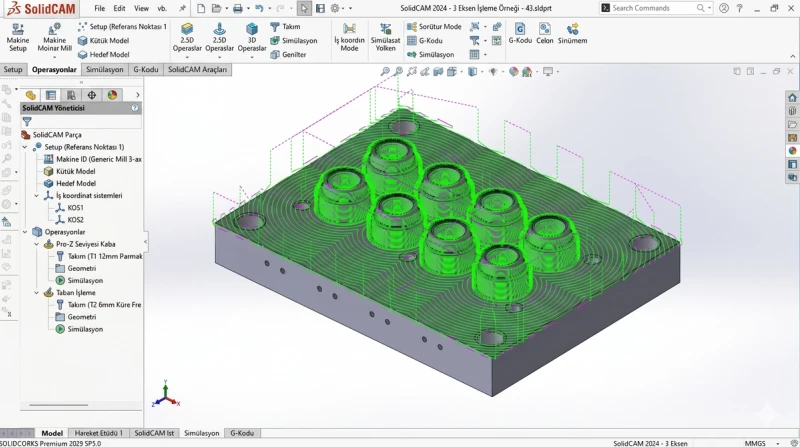Click the feature tree horizontal scrollbar
The width and height of the screenshot is (800, 447).
tap(59, 405)
